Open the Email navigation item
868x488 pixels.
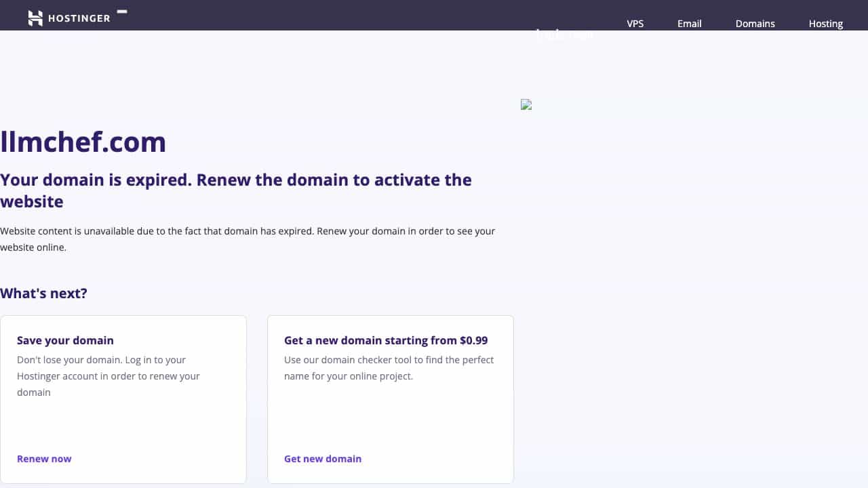(690, 24)
